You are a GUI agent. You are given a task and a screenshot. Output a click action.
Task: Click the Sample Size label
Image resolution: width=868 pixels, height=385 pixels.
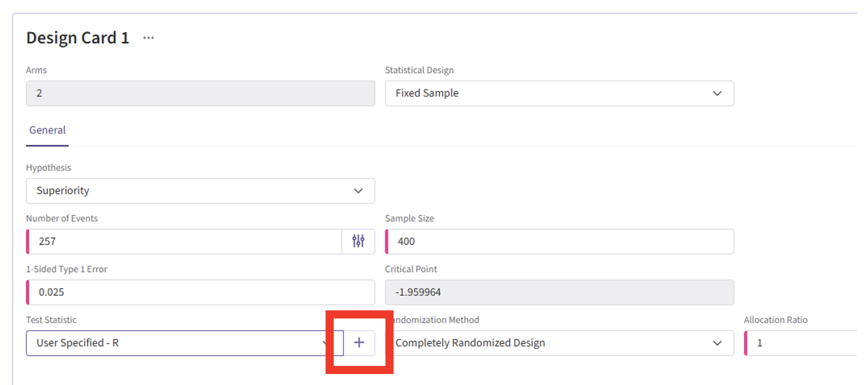click(409, 219)
